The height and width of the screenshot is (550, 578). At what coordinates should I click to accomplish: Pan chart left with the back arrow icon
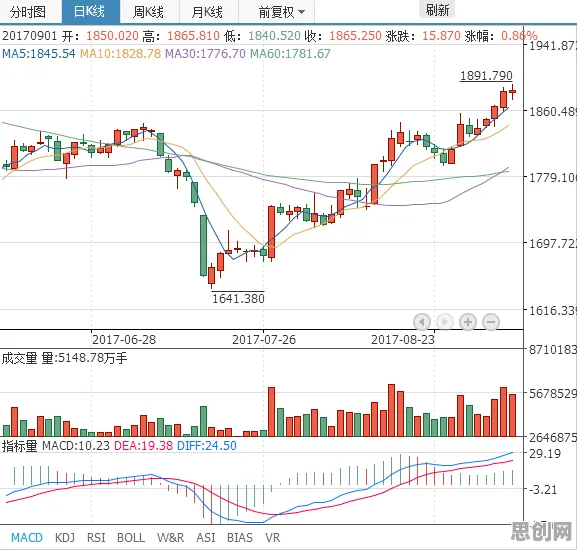422,322
